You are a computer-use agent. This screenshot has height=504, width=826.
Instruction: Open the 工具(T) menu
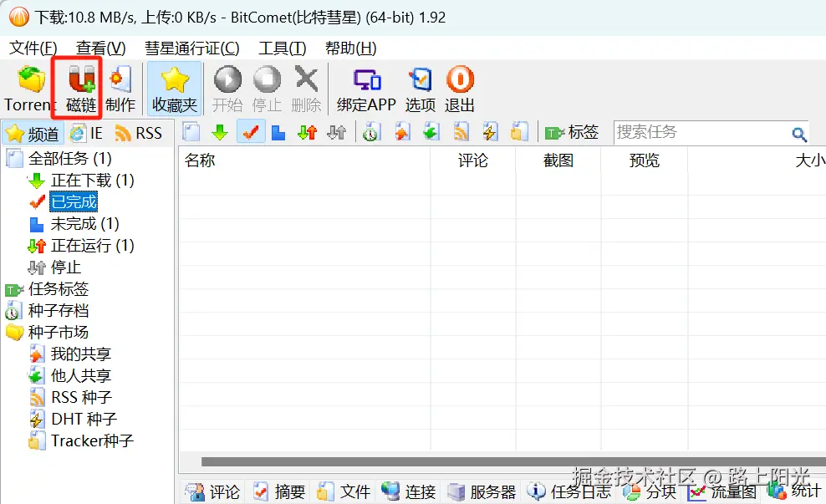[x=282, y=48]
